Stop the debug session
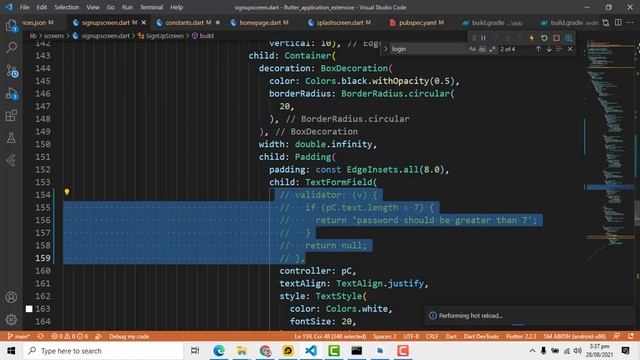Viewport: 640px width, 360px height. [556, 38]
